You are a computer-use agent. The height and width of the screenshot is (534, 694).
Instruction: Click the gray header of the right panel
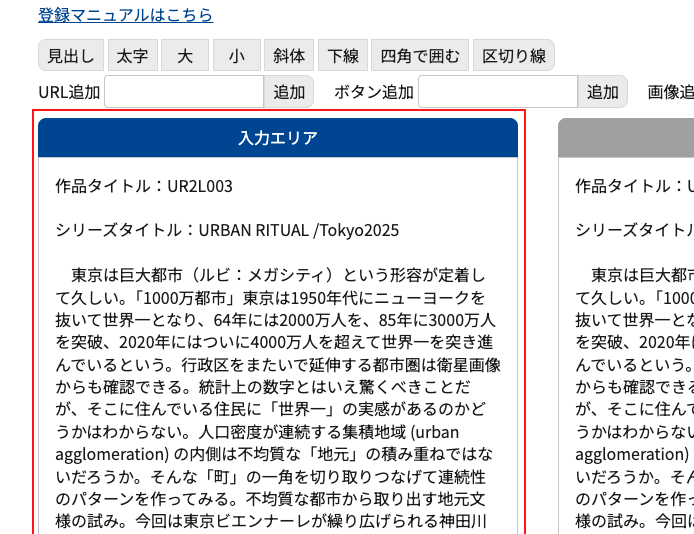click(626, 138)
